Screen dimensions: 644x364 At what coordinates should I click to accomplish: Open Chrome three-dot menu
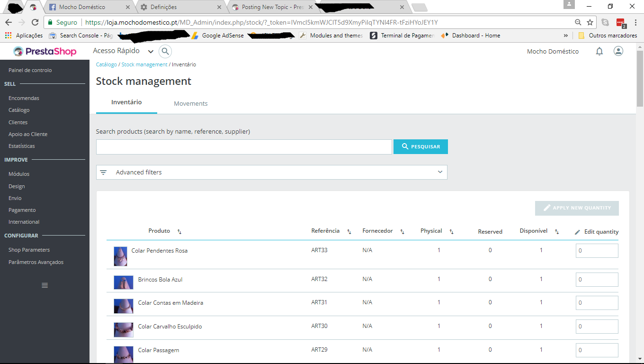point(635,22)
